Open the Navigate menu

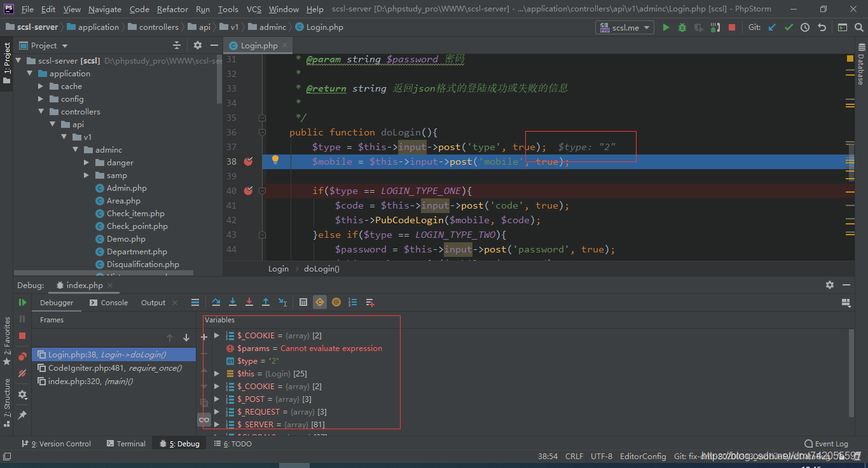coord(105,9)
